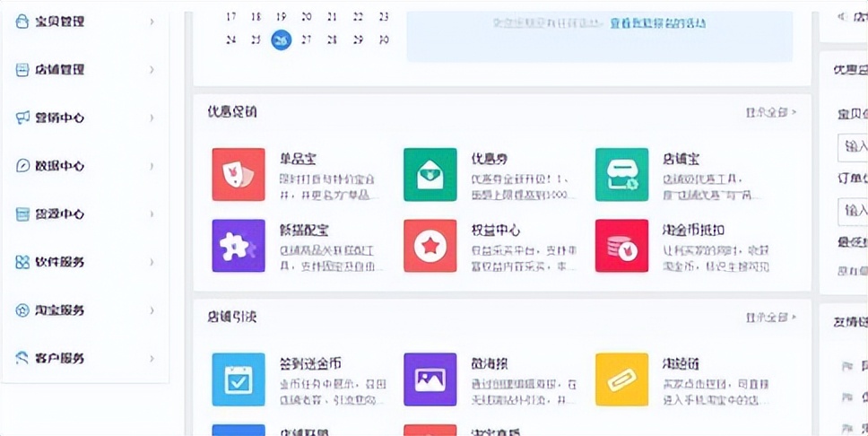
Task: Click the bag icon beside 宝贝管理
Action: [x=22, y=22]
